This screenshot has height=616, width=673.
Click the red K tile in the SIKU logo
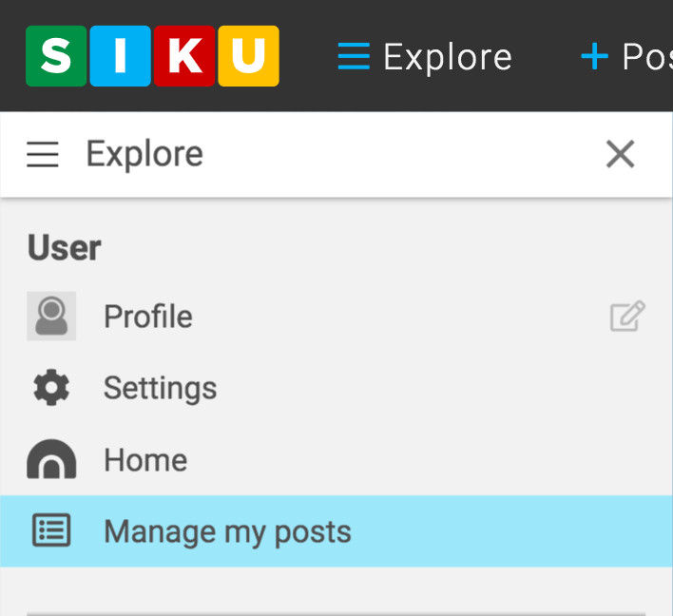tap(184, 57)
